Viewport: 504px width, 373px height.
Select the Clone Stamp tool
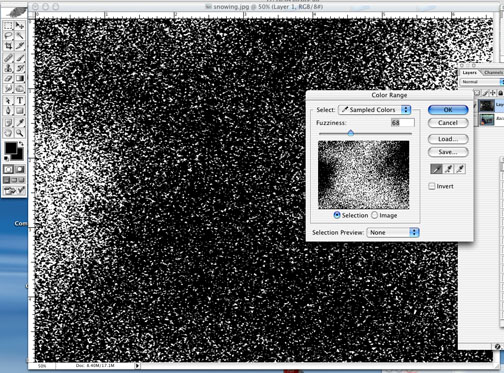(x=8, y=68)
